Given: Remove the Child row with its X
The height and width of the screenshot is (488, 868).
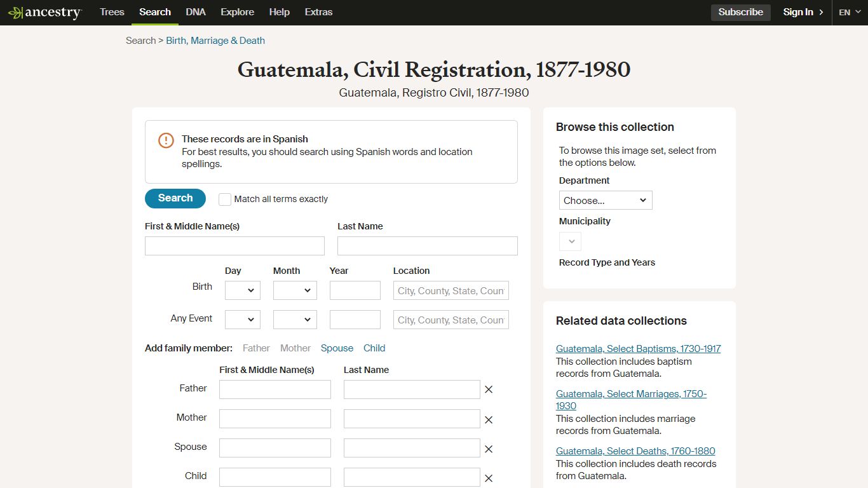Looking at the screenshot, I should tap(489, 478).
